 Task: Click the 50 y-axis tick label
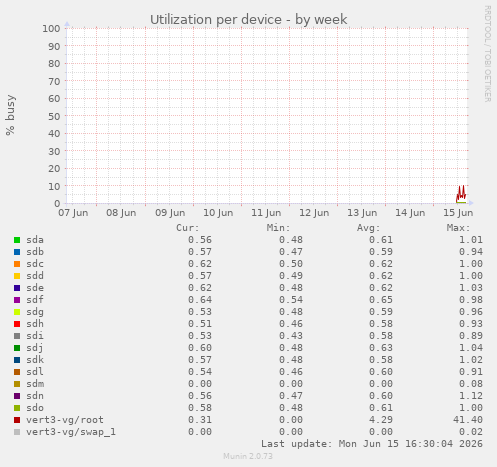pyautogui.click(x=54, y=116)
